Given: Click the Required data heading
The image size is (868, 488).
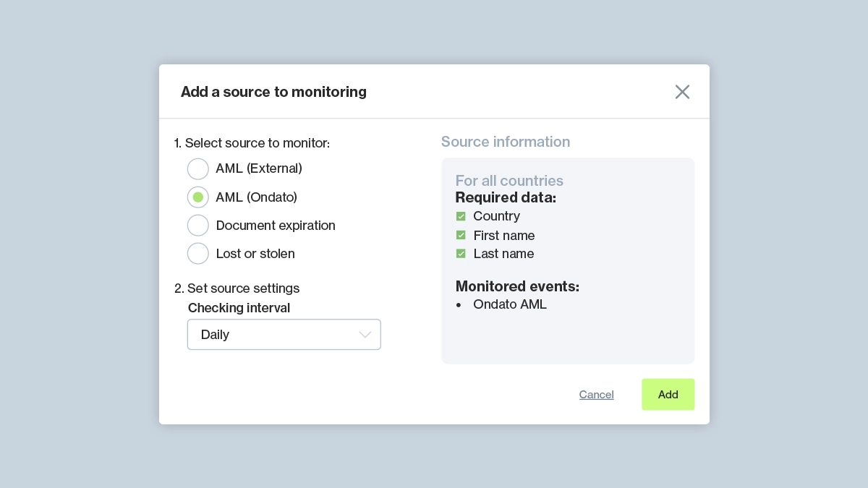Looking at the screenshot, I should (x=506, y=197).
